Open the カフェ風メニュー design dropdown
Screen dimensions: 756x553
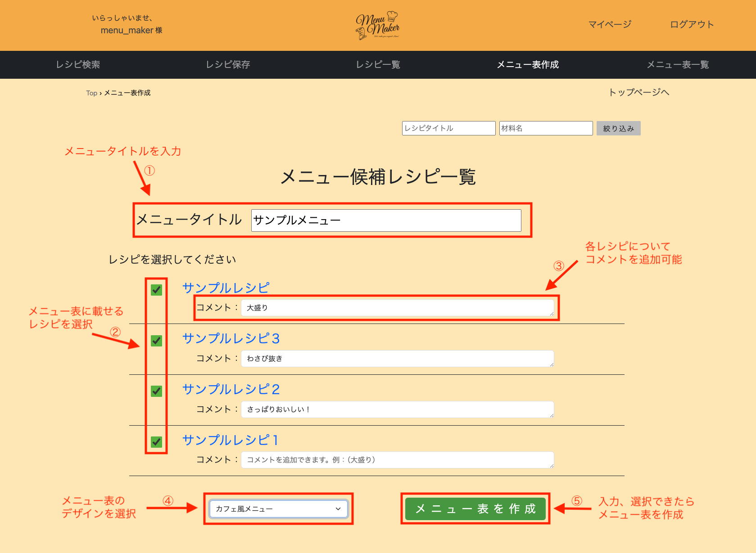tap(279, 509)
